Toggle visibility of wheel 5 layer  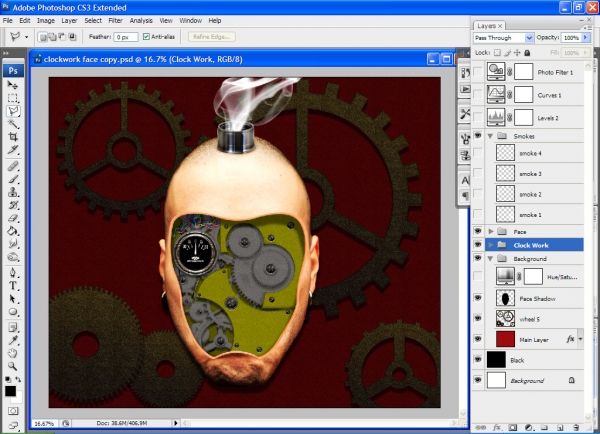coord(478,318)
